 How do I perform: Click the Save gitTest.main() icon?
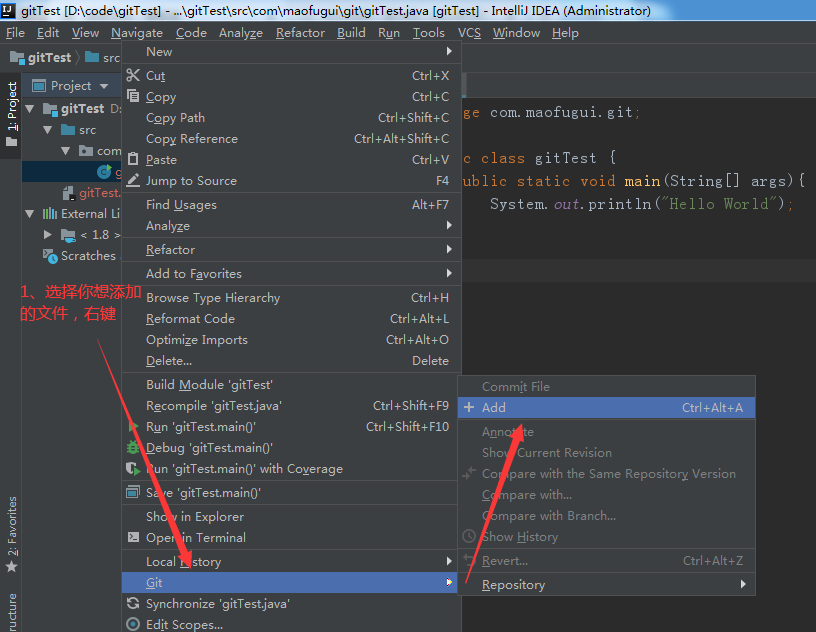(133, 492)
